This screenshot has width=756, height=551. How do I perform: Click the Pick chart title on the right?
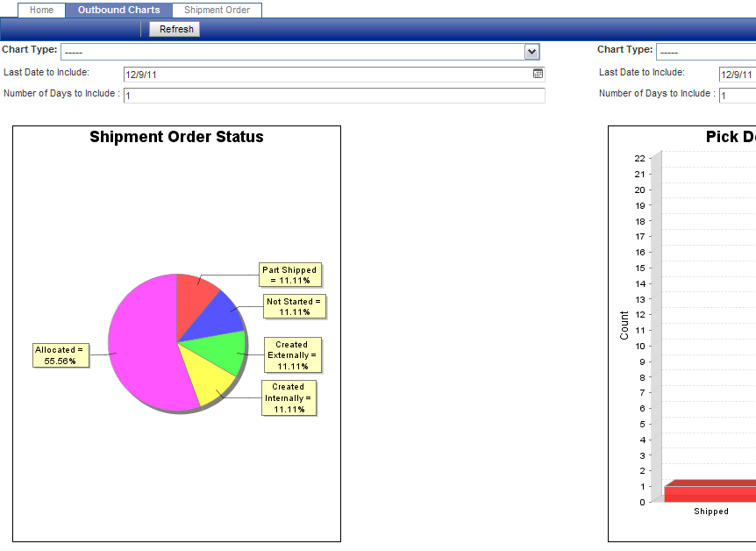point(731,137)
